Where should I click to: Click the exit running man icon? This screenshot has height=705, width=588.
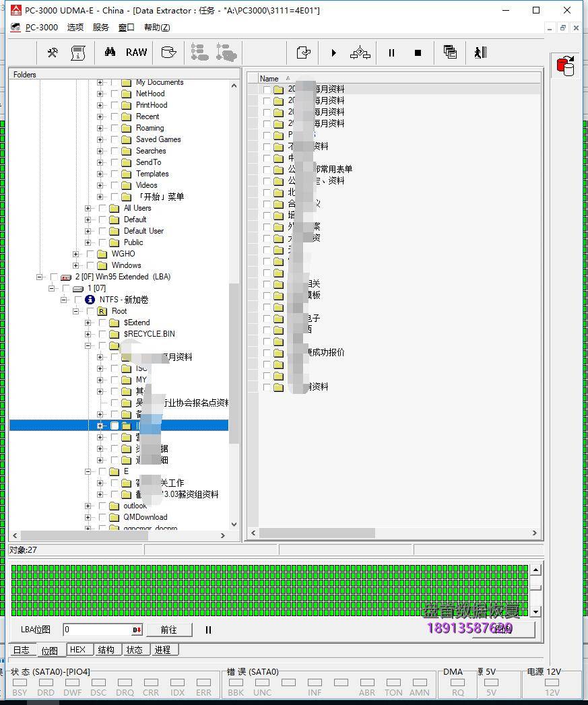(x=480, y=52)
